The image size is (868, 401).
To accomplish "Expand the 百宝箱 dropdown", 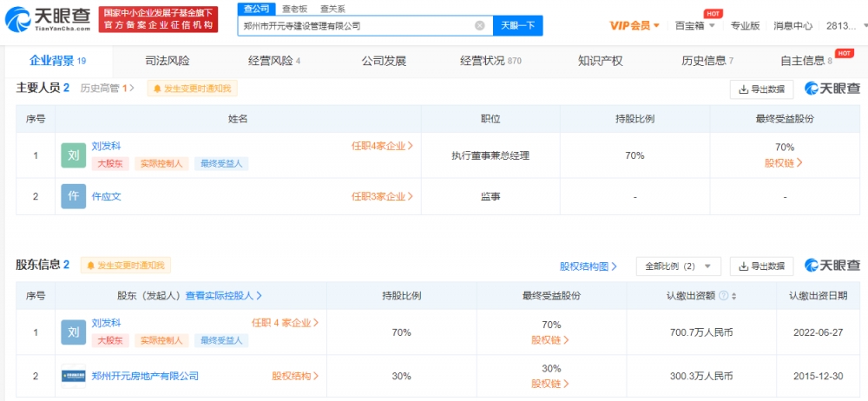I will point(695,26).
